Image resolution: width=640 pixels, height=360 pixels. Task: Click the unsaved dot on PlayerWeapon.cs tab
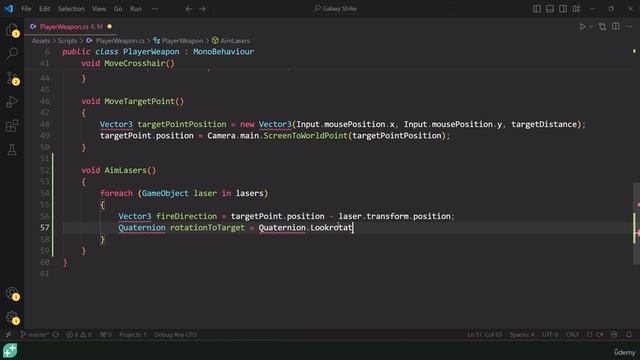tap(109, 27)
